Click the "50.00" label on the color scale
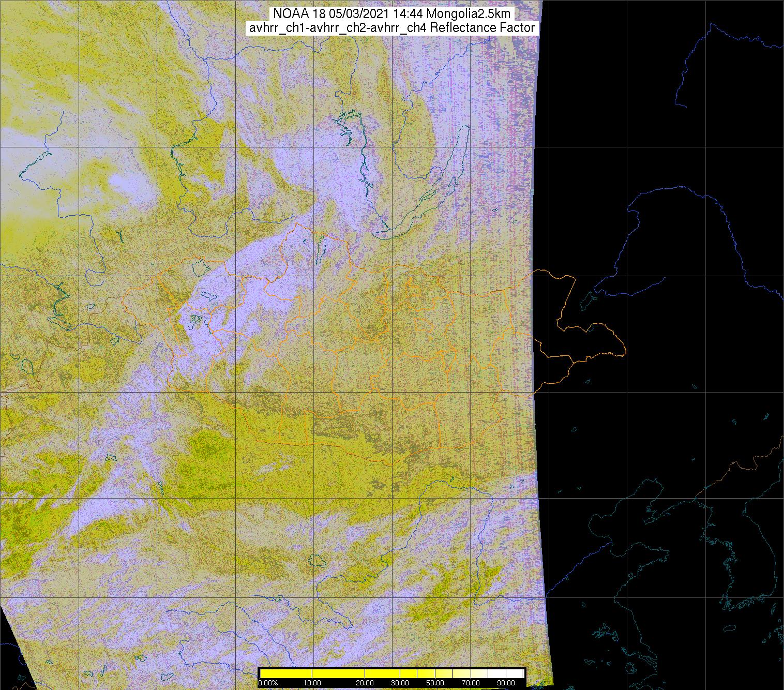This screenshot has width=784, height=690. coord(436,683)
